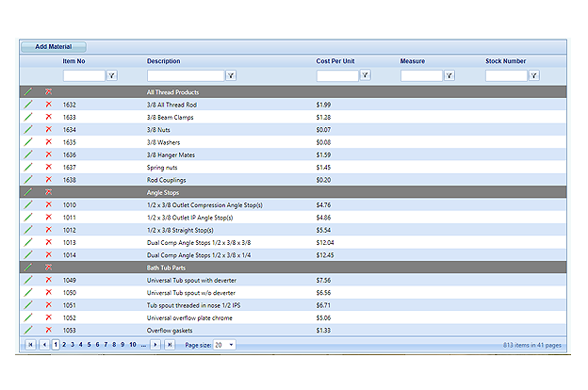Edit the Spring nuts row 1637
Viewport: 588px width, 390px height.
point(28,167)
